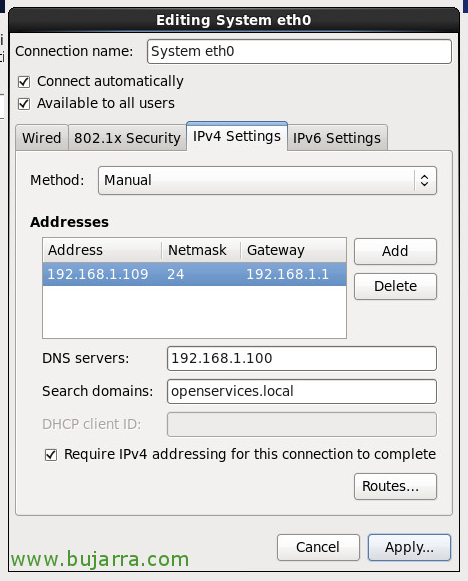Viewport: 468px width, 581px height.
Task: Click the Search domains field
Action: click(302, 391)
